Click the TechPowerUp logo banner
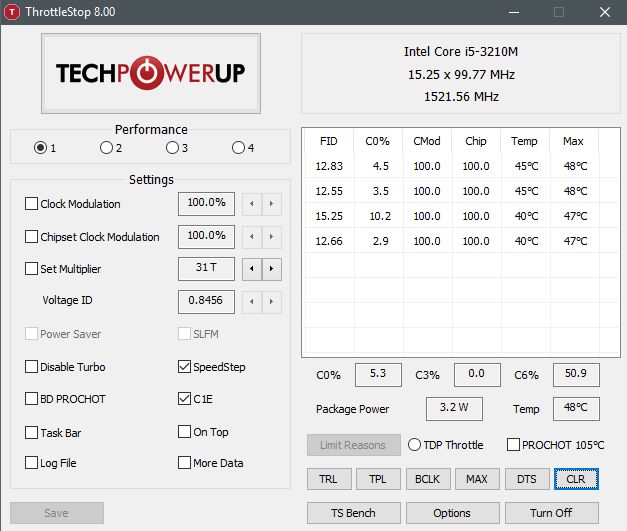This screenshot has width=627, height=531. (151, 73)
